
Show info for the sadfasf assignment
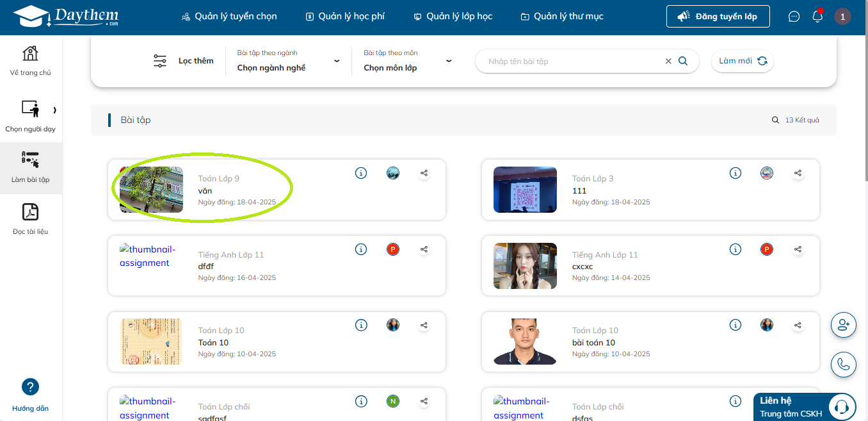click(361, 401)
